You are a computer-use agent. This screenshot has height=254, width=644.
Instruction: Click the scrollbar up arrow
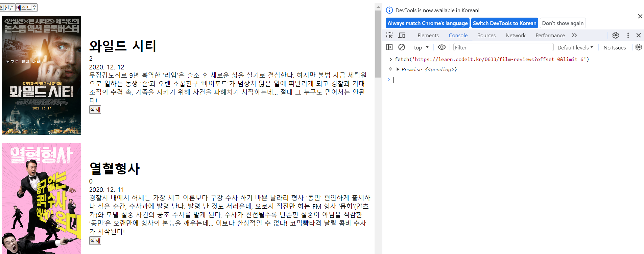[x=378, y=6]
